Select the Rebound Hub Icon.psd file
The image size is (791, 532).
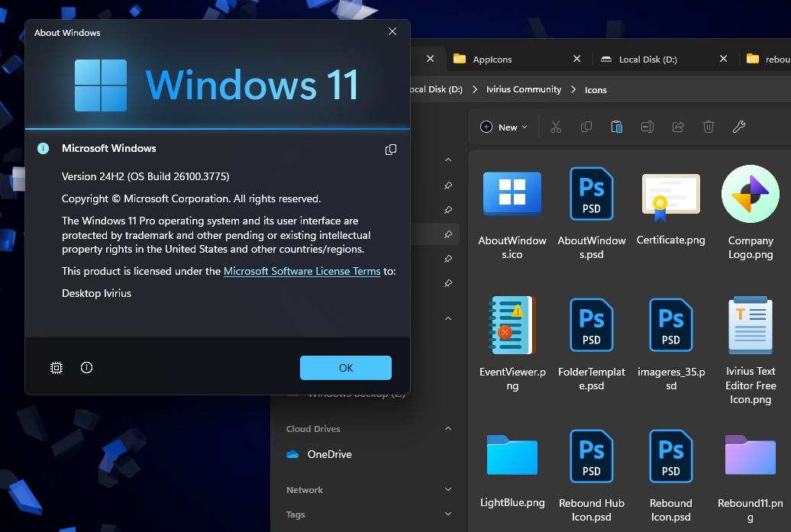pos(591,476)
